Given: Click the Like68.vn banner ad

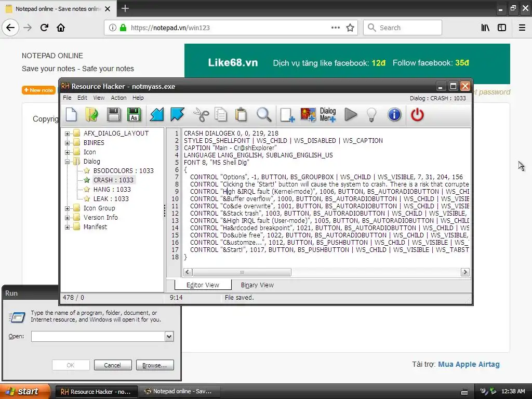Looking at the screenshot, I should [347, 63].
